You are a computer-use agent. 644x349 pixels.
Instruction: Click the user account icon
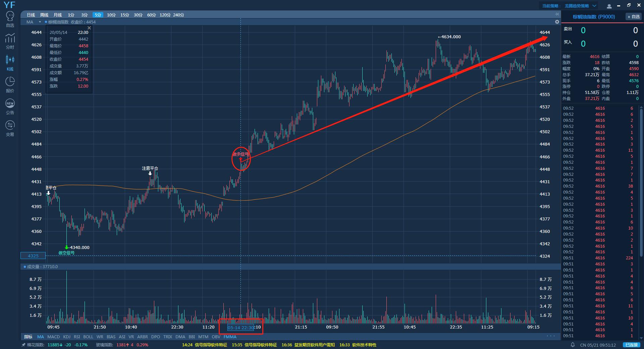(609, 6)
